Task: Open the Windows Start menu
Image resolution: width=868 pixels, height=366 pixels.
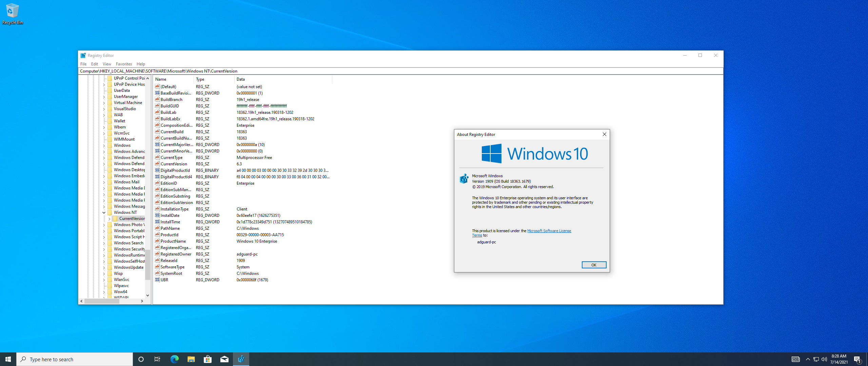Action: pyautogui.click(x=8, y=359)
